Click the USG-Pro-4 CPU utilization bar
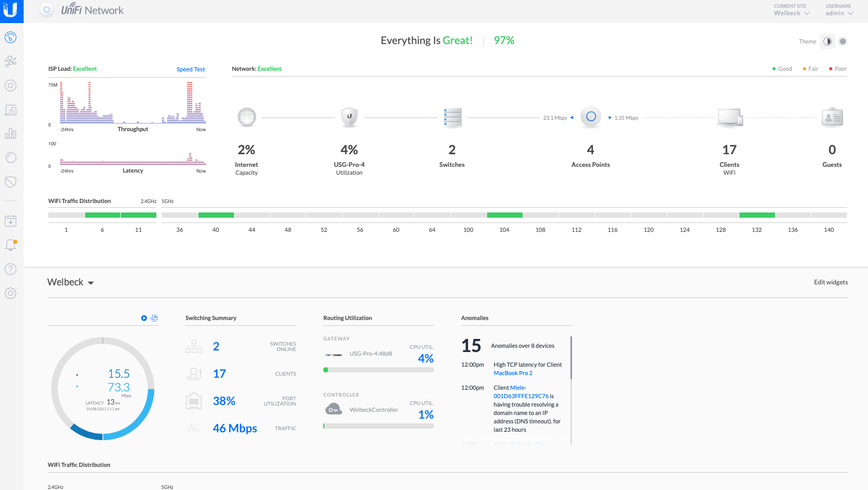868x490 pixels. (378, 370)
